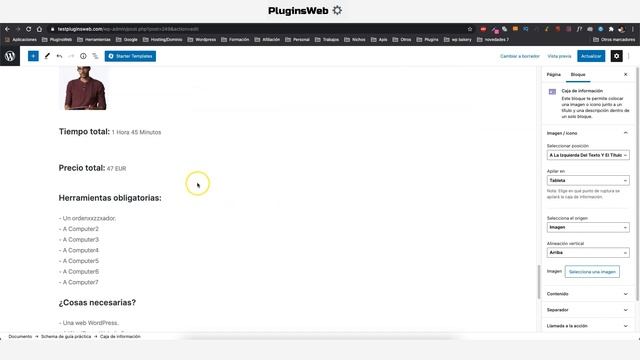Open the Plugins bookmarks folder

tap(427, 40)
